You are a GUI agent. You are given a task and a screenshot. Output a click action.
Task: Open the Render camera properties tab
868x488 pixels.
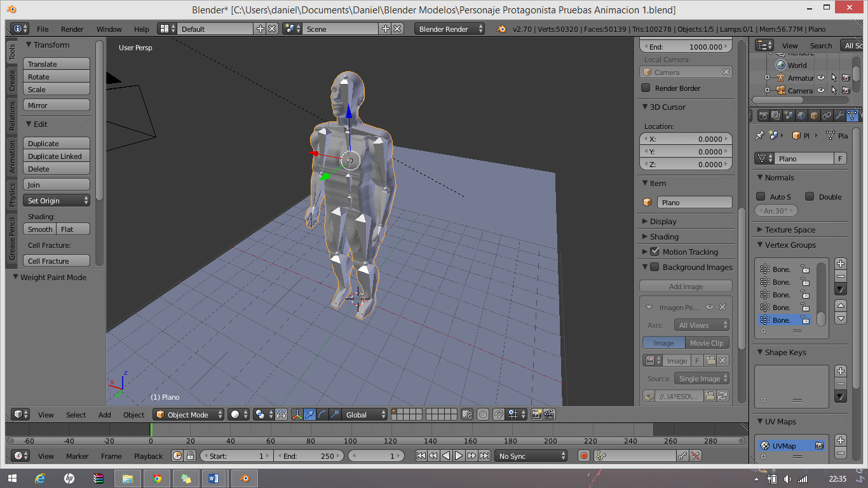click(x=763, y=116)
